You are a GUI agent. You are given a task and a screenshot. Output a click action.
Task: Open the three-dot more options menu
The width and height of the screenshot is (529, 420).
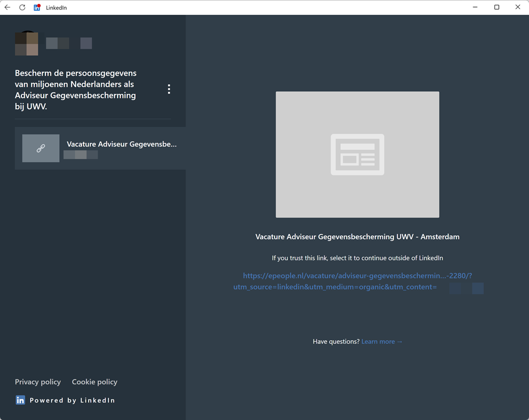tap(169, 89)
